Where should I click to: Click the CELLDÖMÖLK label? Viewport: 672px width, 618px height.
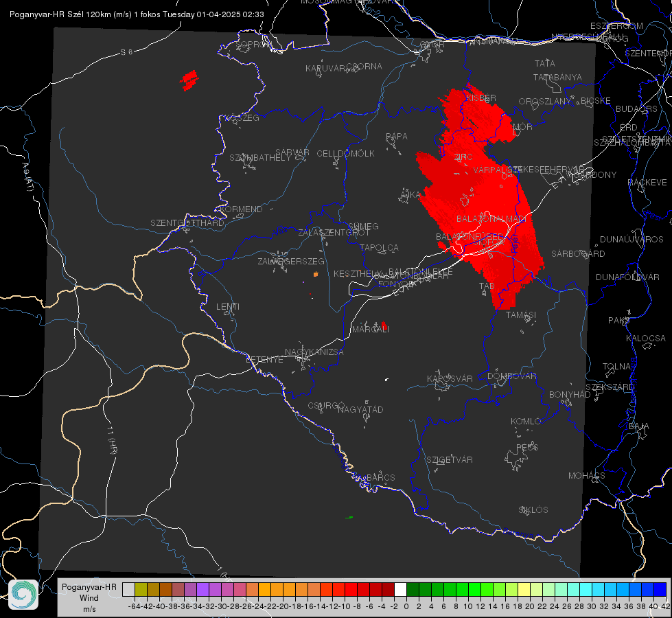pyautogui.click(x=346, y=154)
